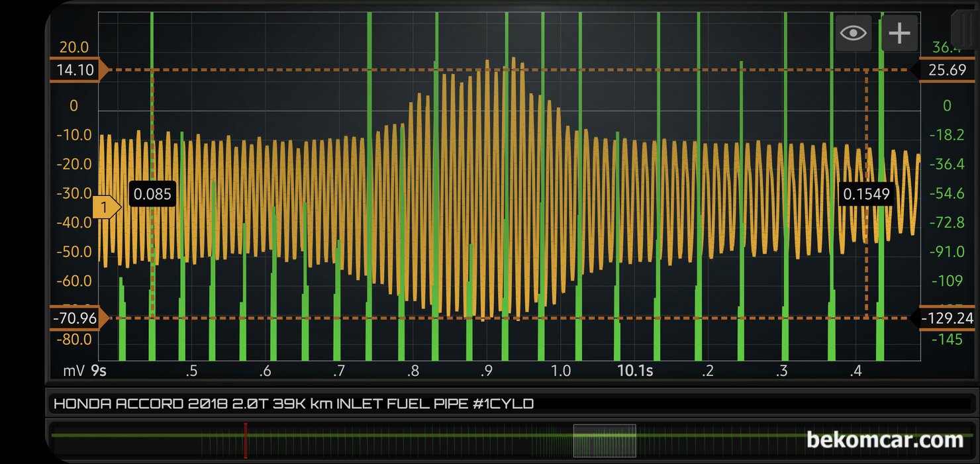Tap the 0.1549 time cursor label
980x464 pixels.
[866, 194]
